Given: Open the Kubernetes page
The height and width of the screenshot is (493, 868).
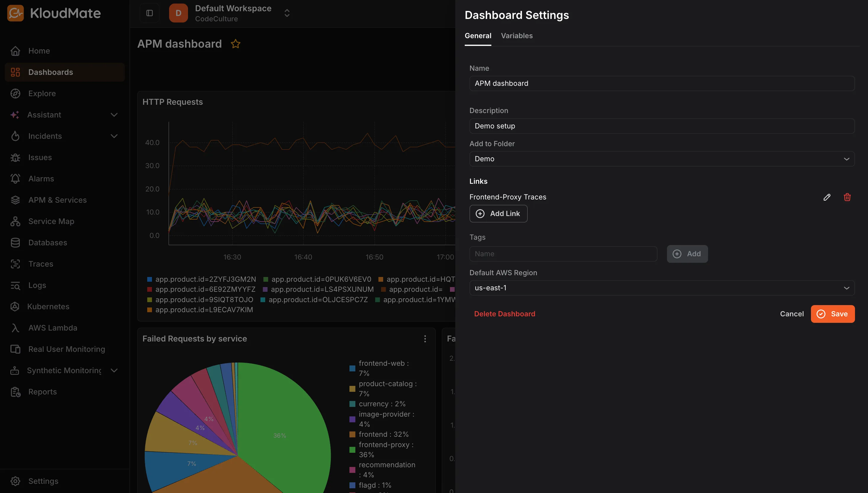Looking at the screenshot, I should 65,307.
